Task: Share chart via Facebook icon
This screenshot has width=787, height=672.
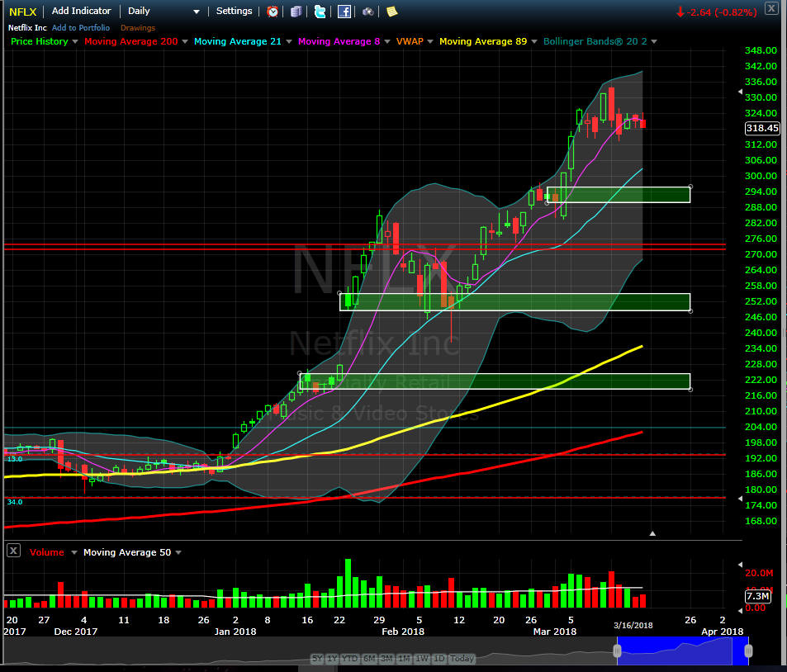Action: (x=344, y=12)
